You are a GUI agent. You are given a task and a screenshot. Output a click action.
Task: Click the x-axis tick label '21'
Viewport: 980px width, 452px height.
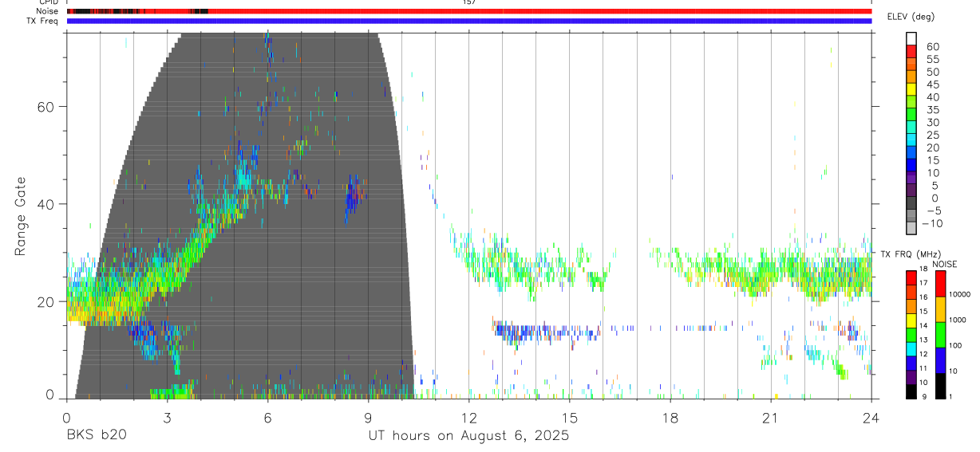770,418
